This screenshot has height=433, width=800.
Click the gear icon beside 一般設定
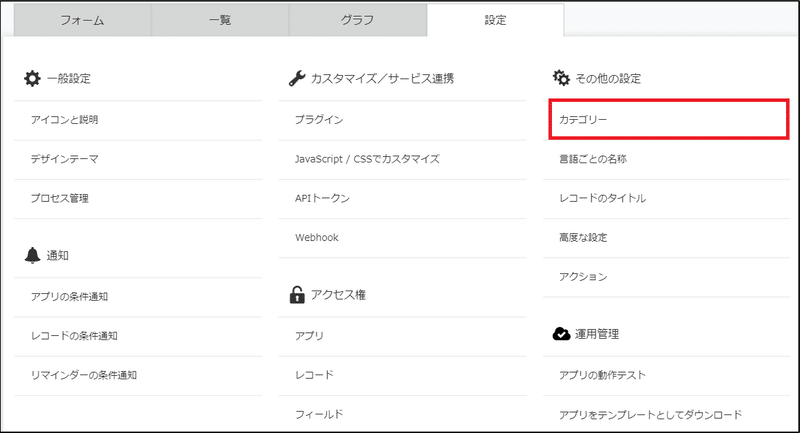(32, 79)
